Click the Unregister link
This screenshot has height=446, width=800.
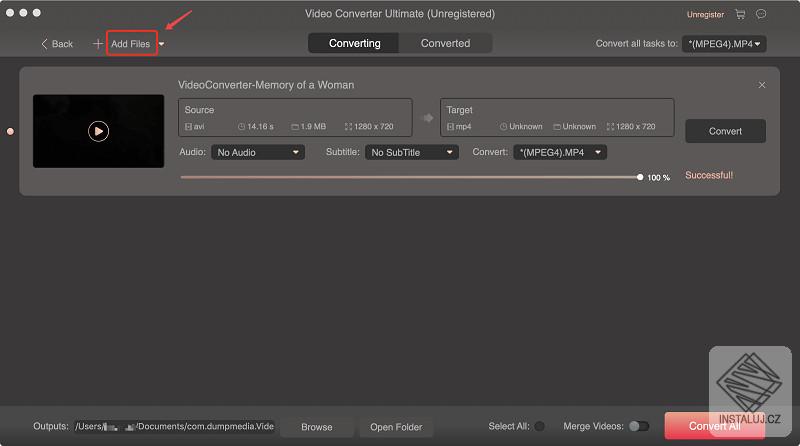pos(705,15)
